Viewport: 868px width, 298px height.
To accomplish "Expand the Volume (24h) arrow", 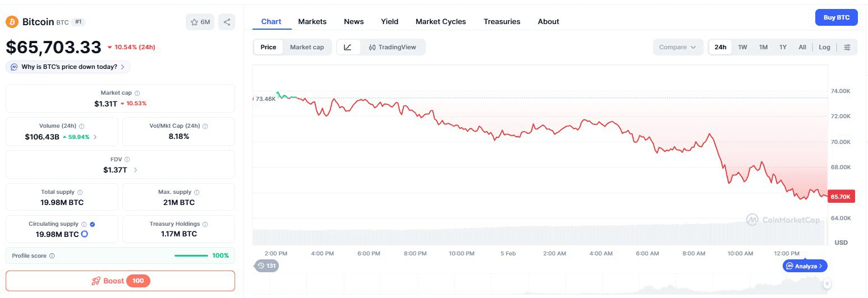I will pos(95,137).
